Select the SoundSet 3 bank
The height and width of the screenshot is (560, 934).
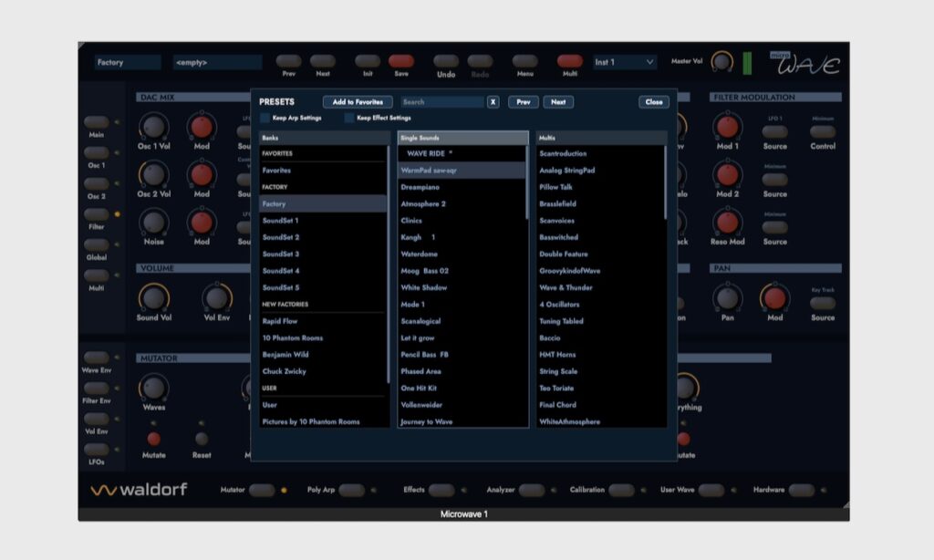pyautogui.click(x=323, y=254)
